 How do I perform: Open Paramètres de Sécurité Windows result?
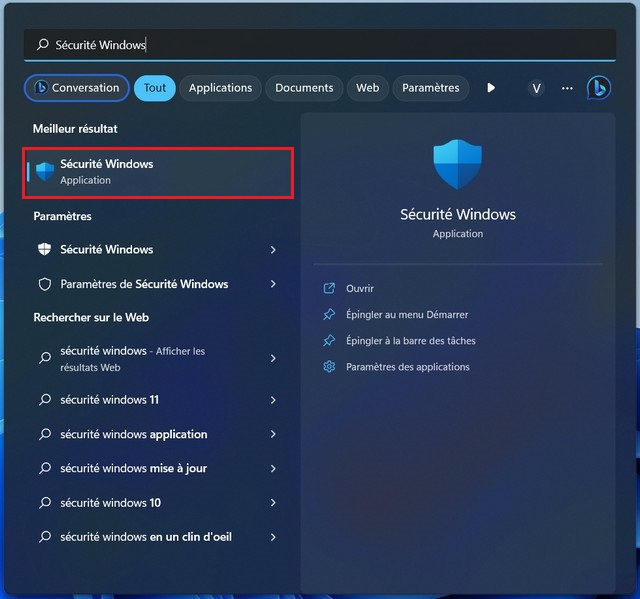(158, 284)
